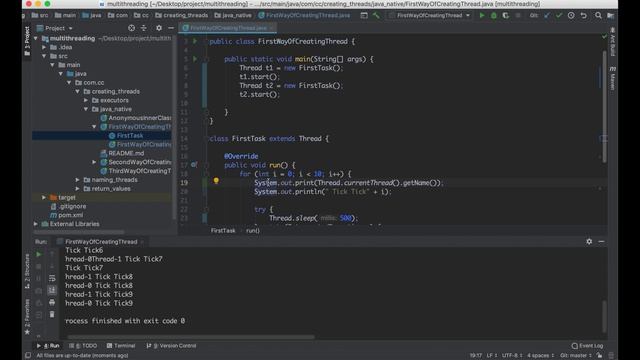The width and height of the screenshot is (640, 360).
Task: Collapse the multithreading root folder
Action: (x=36, y=38)
